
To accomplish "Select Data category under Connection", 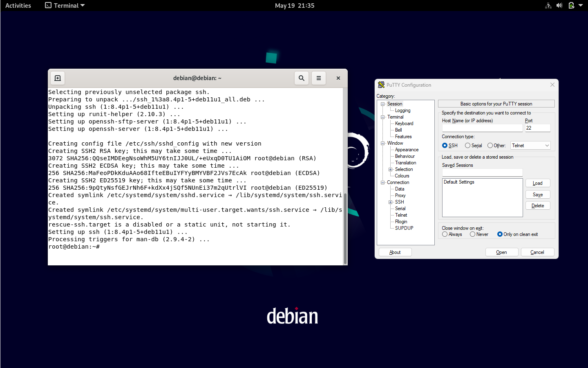I will [x=400, y=189].
